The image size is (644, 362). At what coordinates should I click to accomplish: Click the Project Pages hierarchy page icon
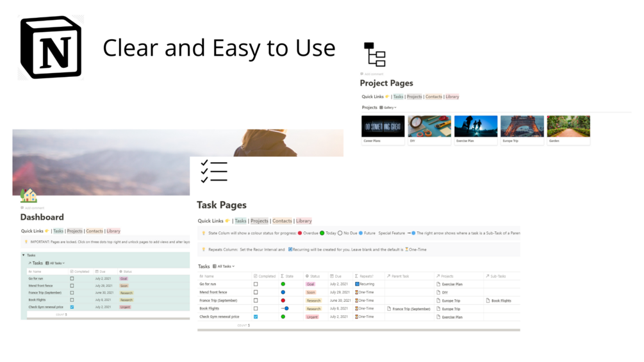pos(375,54)
